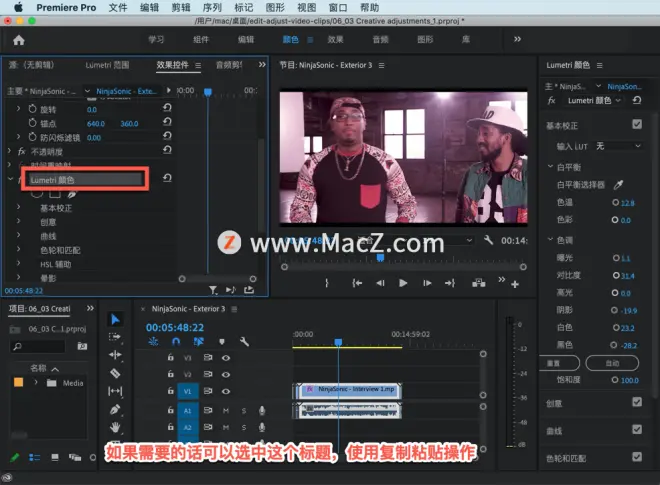Open the Input LUT dropdown

(619, 146)
